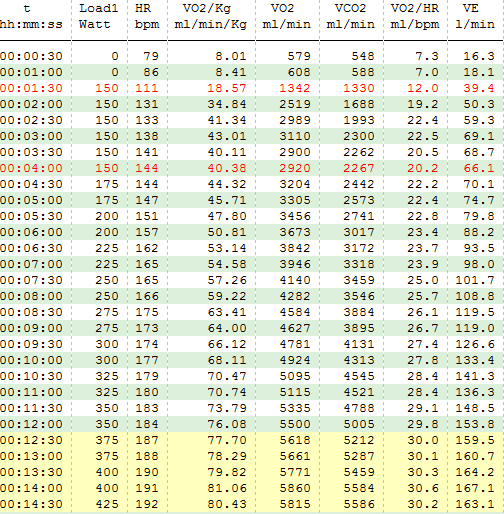Click VE value 167.1
504x514 pixels.
475,488
